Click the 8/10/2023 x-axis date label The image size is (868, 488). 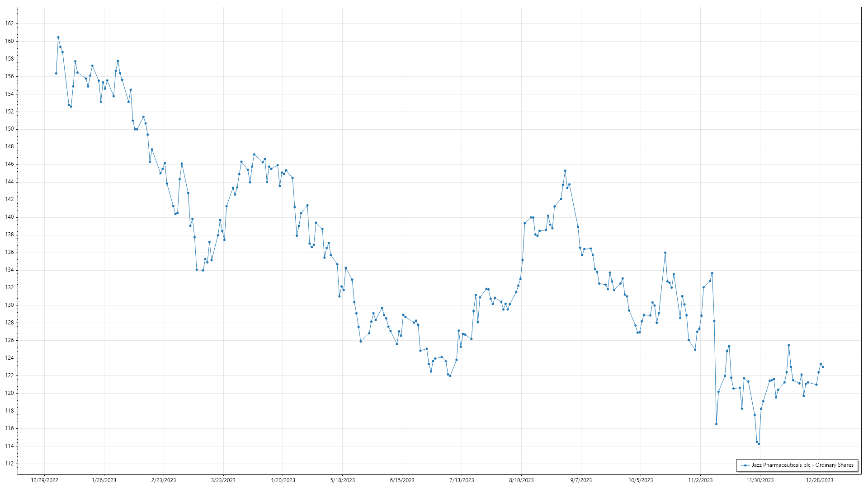(x=521, y=480)
